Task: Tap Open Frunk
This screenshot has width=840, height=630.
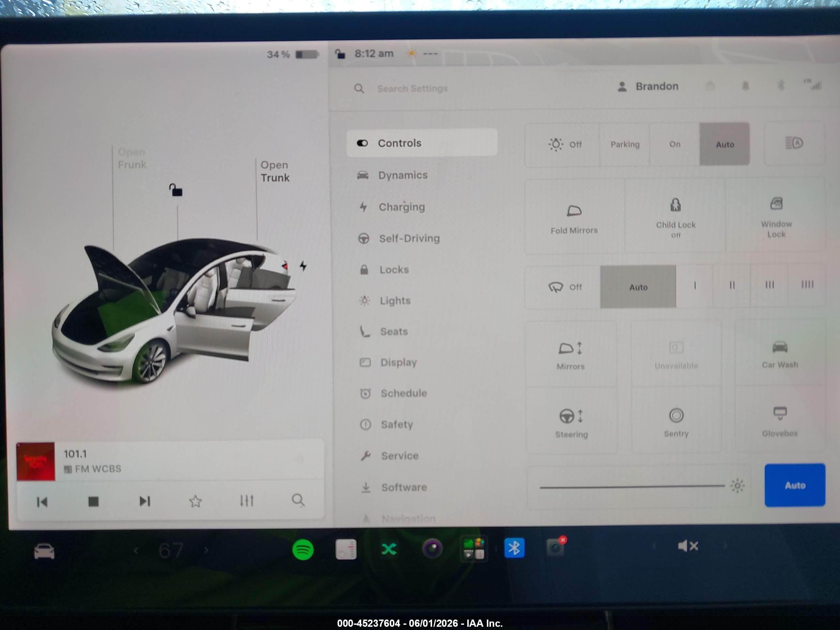Action: (132, 158)
